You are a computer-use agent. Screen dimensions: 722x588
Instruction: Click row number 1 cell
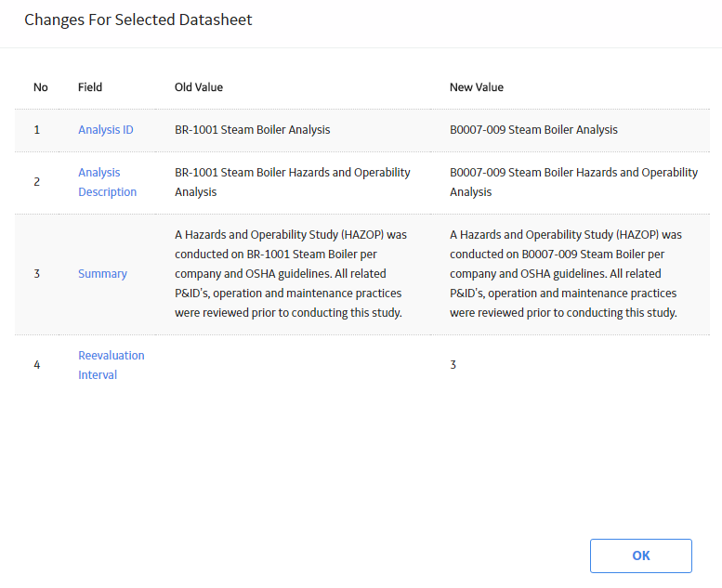(x=37, y=130)
